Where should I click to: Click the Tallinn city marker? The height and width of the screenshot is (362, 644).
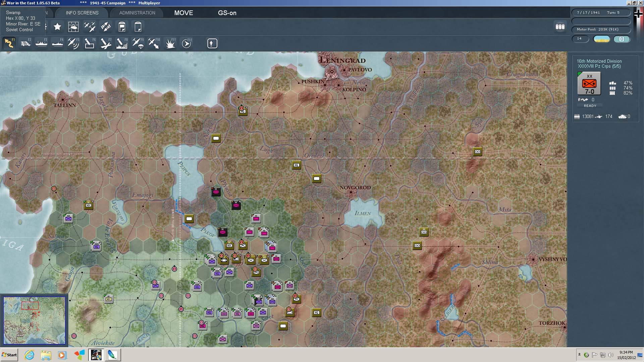[x=62, y=100]
